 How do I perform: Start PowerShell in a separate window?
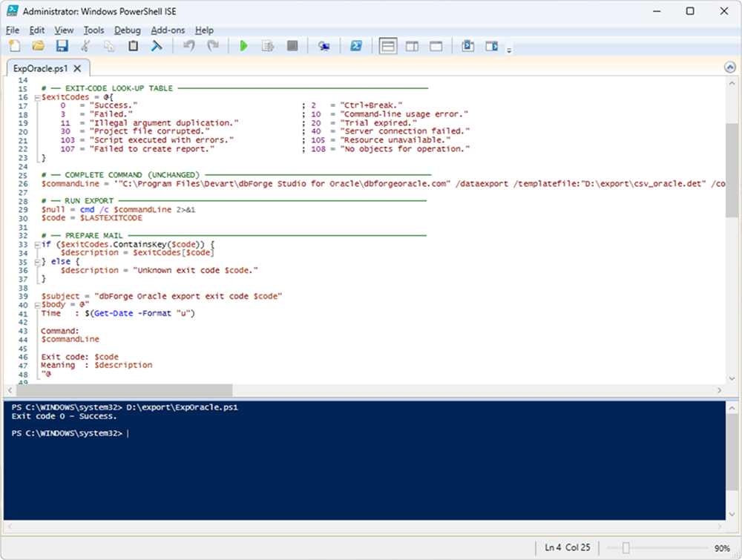click(356, 47)
